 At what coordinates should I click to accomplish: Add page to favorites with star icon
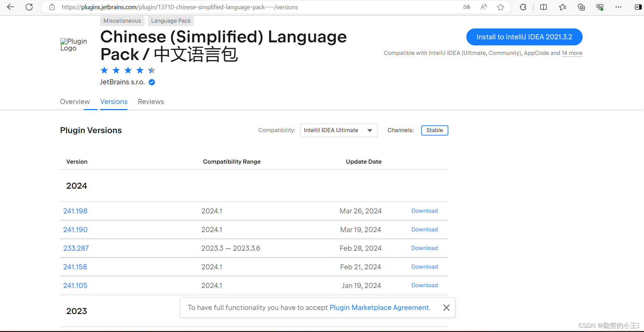[501, 7]
